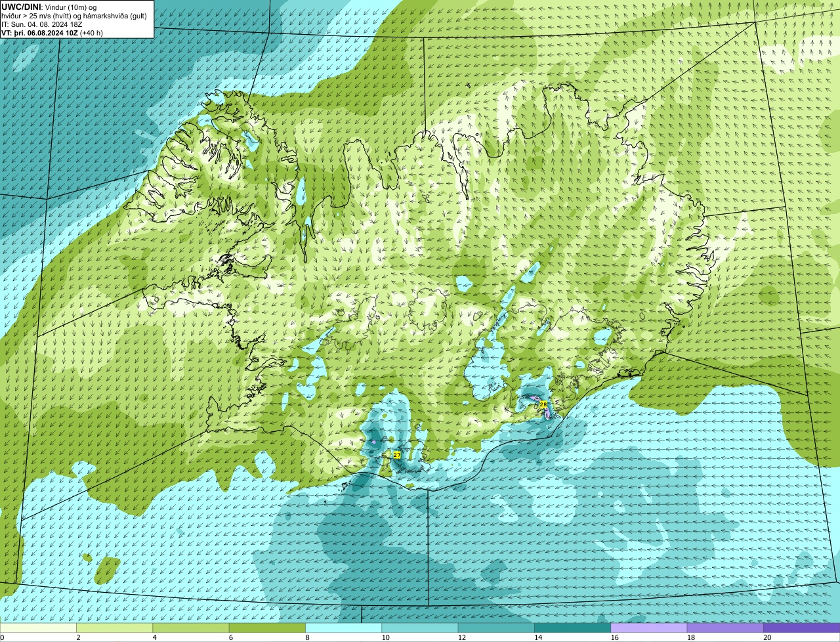The width and height of the screenshot is (840, 642).
Task: Click the "VT: þri. 06.08.2024 10Z (+40 h)" line
Action: point(52,32)
